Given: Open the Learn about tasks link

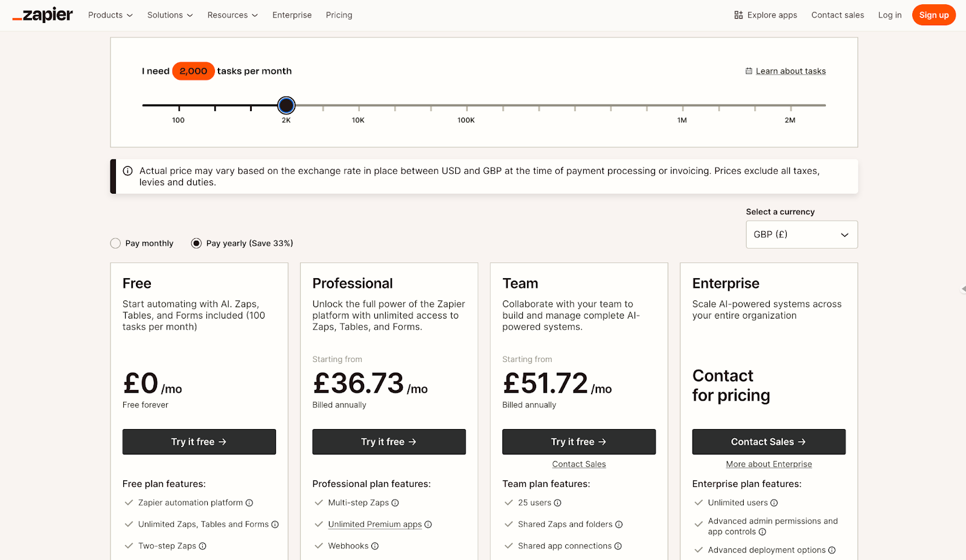Looking at the screenshot, I should coord(790,71).
